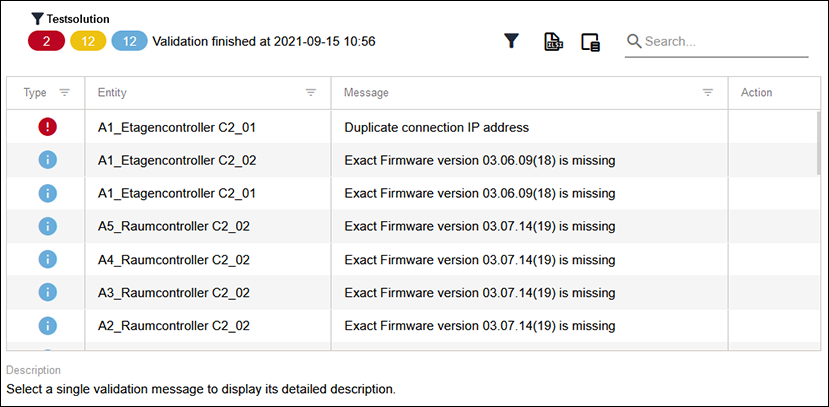Click the A3_Raumcontroller C2_02 entity text
Screen dimensions: 829x407
174,293
